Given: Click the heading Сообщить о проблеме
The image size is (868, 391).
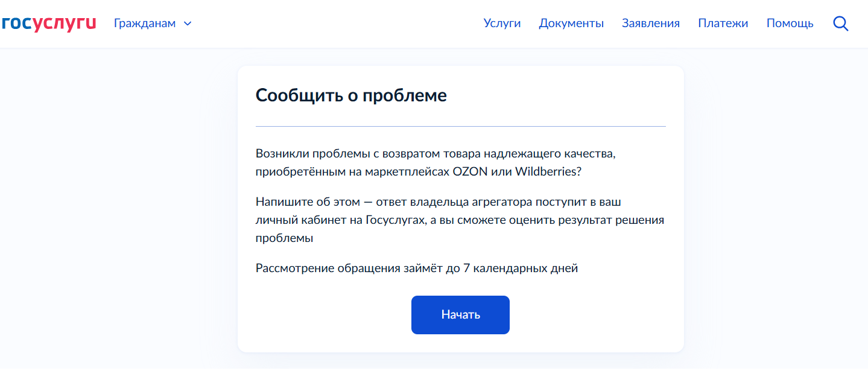Looking at the screenshot, I should pyautogui.click(x=351, y=95).
